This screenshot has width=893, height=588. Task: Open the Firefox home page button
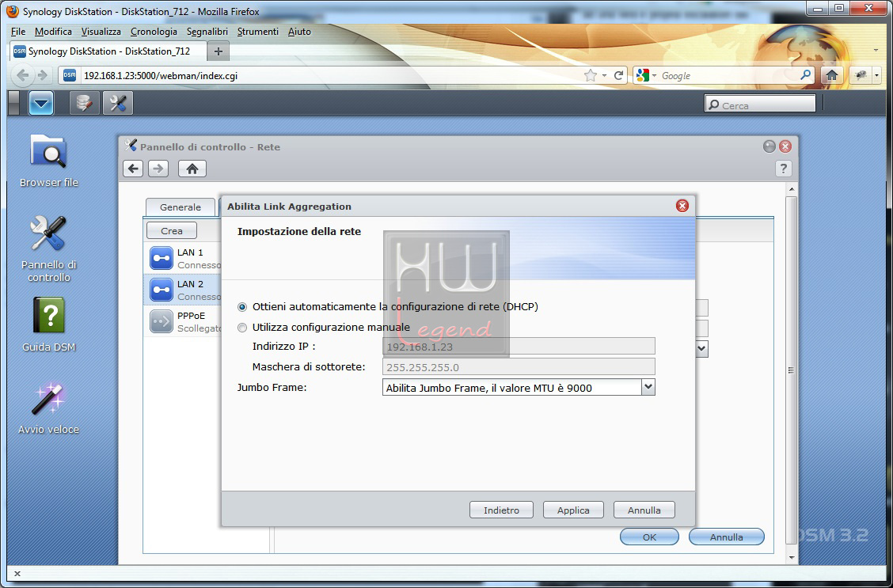[x=832, y=75]
